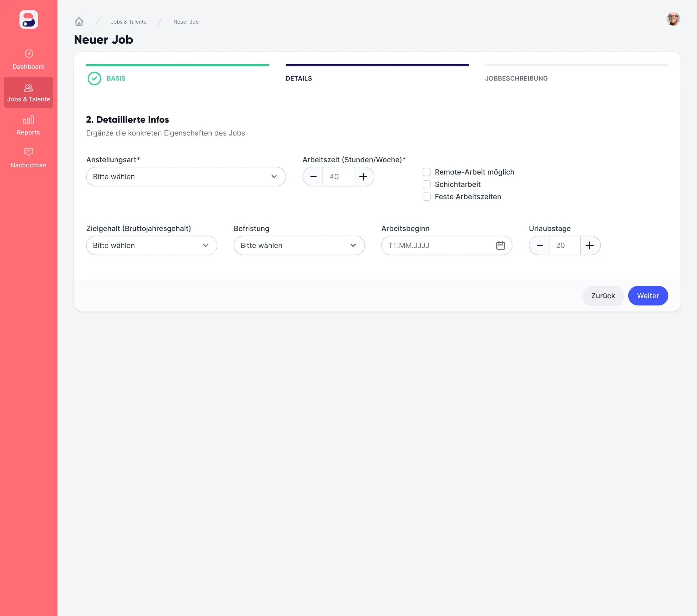Image resolution: width=697 pixels, height=616 pixels.
Task: Click the app logo at top left
Action: point(29,19)
